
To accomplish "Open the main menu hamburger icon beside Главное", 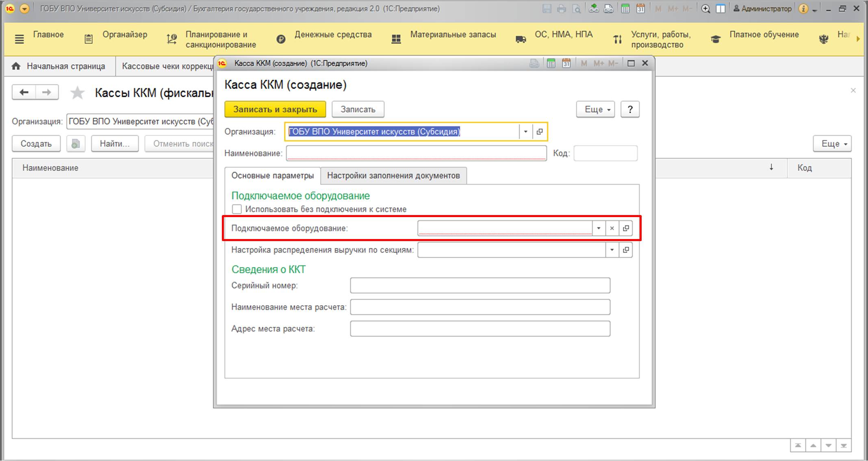I will point(19,39).
